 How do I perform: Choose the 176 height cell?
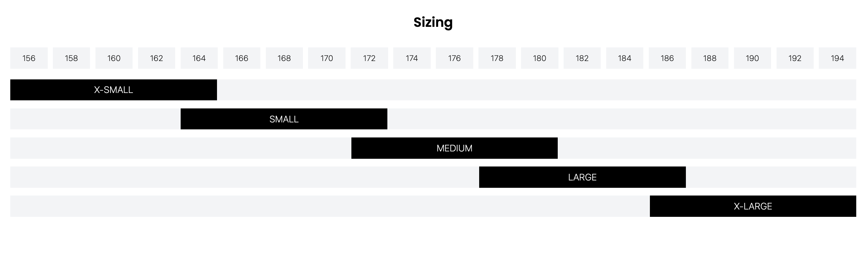pyautogui.click(x=454, y=58)
